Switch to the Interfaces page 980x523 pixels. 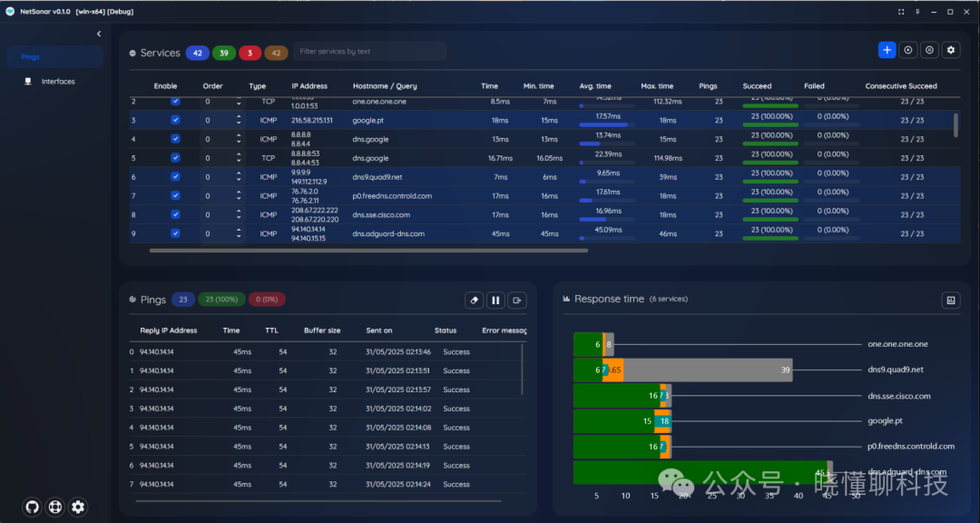[58, 82]
